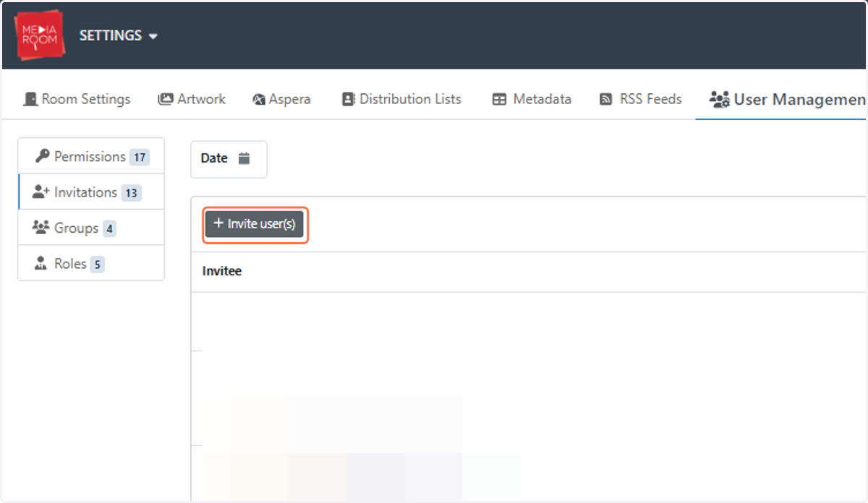Open Roles in the sidebar
868x503 pixels.
[91, 263]
